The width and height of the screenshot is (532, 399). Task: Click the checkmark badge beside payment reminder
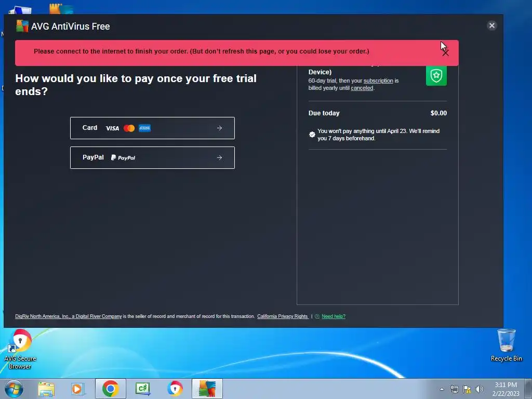[x=312, y=135]
